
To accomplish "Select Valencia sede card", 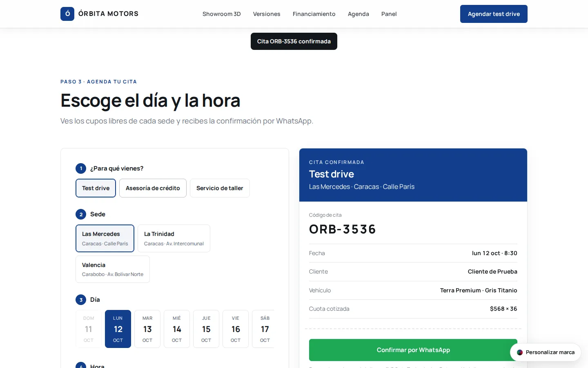I will pyautogui.click(x=113, y=269).
